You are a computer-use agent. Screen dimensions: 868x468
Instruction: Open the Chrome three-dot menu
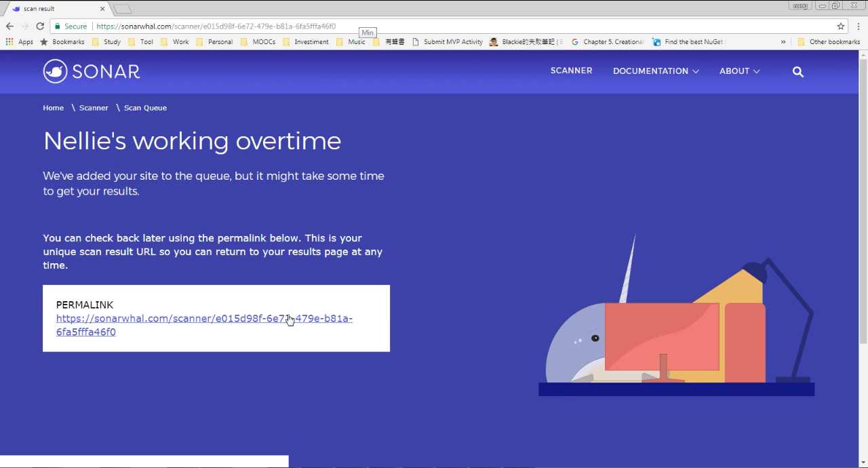click(859, 26)
